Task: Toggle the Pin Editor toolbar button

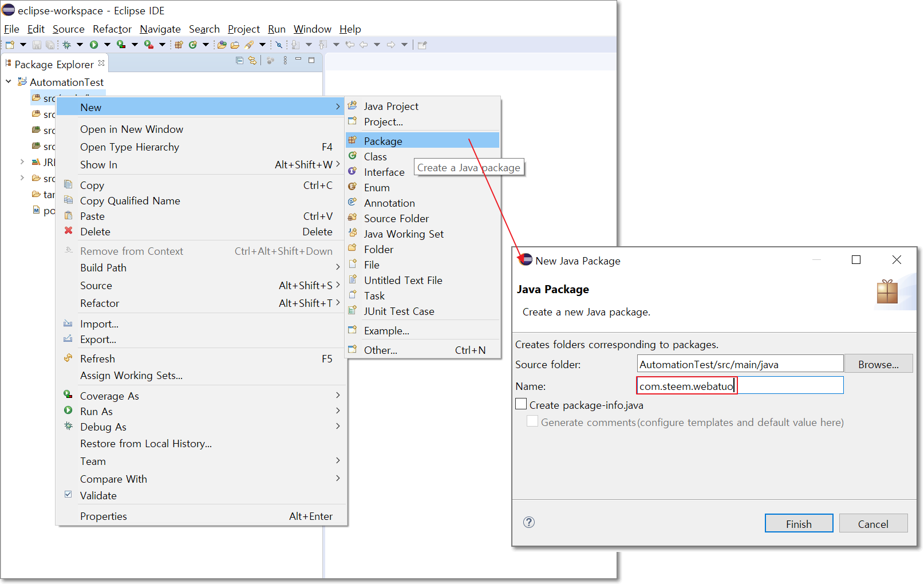Action: [422, 45]
